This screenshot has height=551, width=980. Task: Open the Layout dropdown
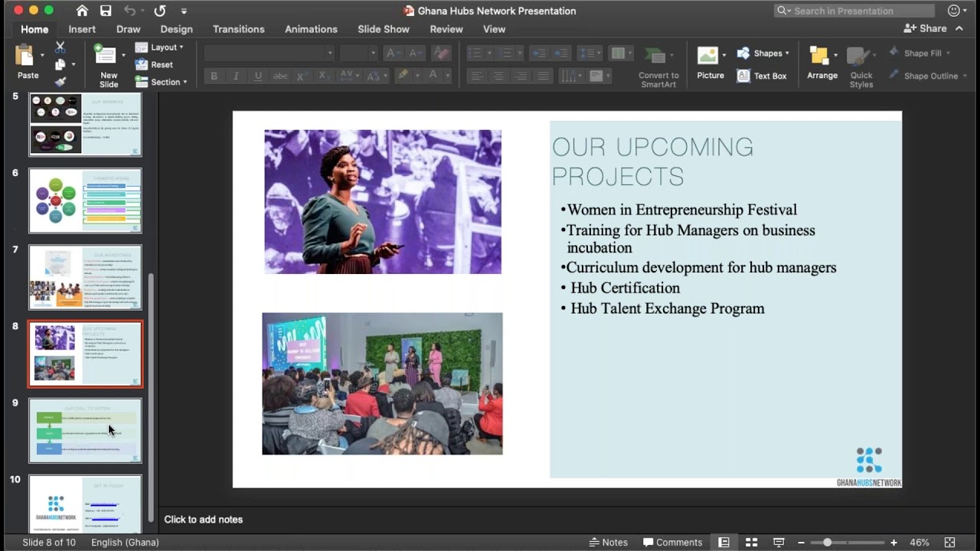click(159, 47)
